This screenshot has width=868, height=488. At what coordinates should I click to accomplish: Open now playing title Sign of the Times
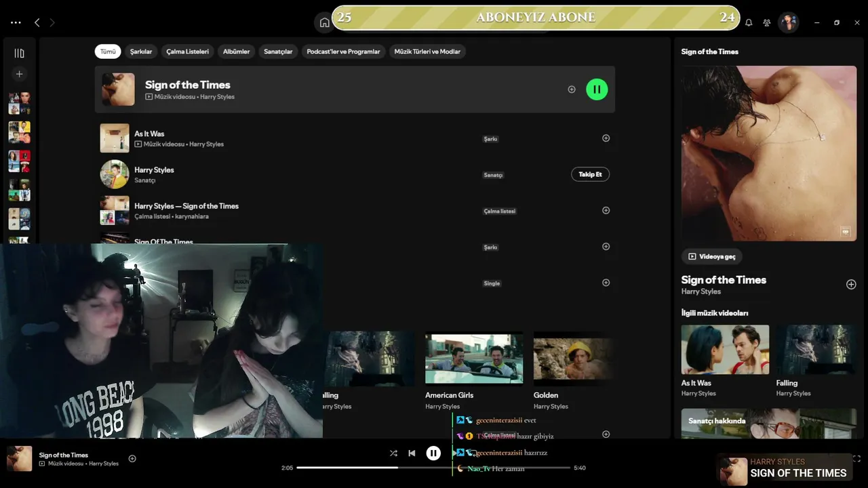pyautogui.click(x=64, y=455)
